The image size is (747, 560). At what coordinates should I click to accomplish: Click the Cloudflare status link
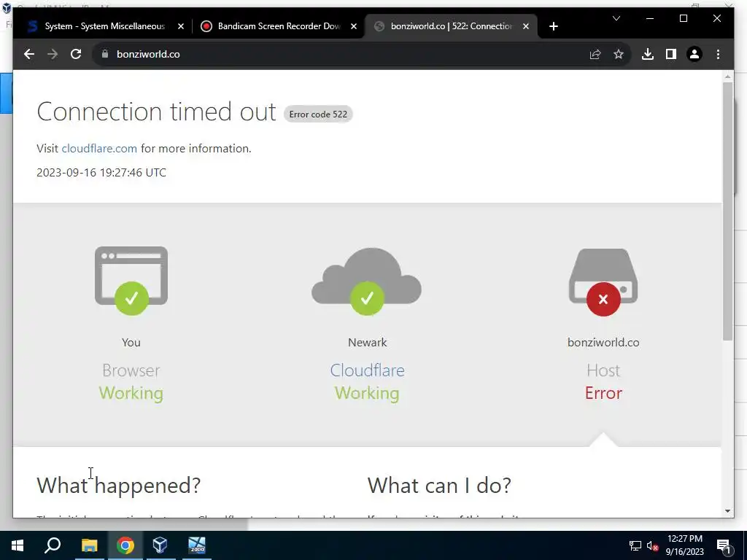click(367, 370)
